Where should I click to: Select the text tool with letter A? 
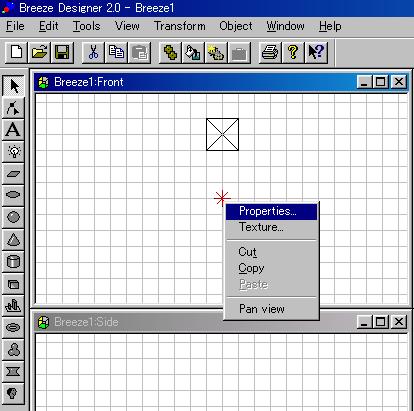point(13,130)
